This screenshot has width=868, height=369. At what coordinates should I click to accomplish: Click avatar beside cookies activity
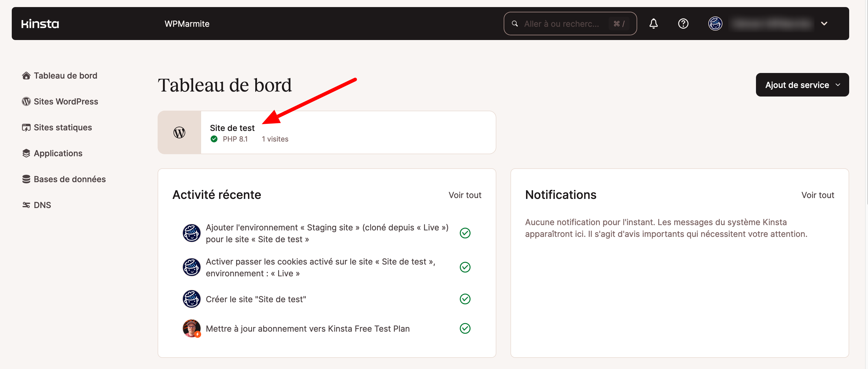[192, 267]
